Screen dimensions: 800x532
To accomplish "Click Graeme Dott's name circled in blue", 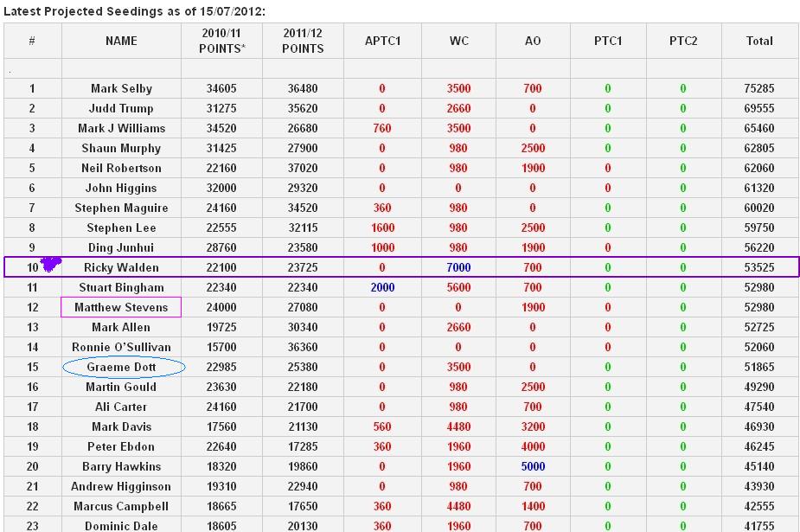I will pos(121,367).
